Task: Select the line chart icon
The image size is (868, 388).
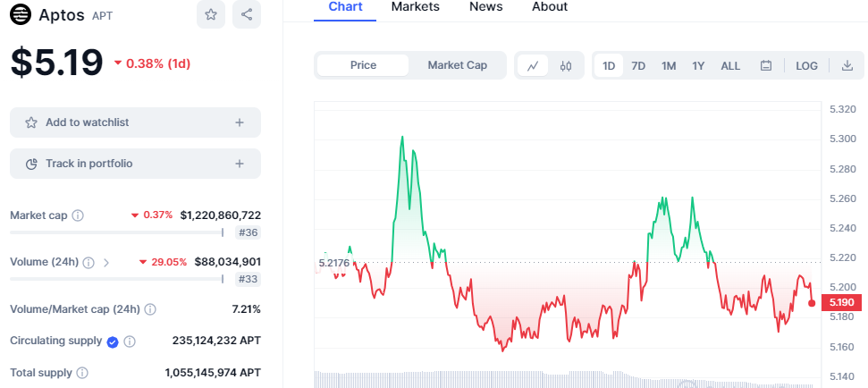Action: pos(533,66)
